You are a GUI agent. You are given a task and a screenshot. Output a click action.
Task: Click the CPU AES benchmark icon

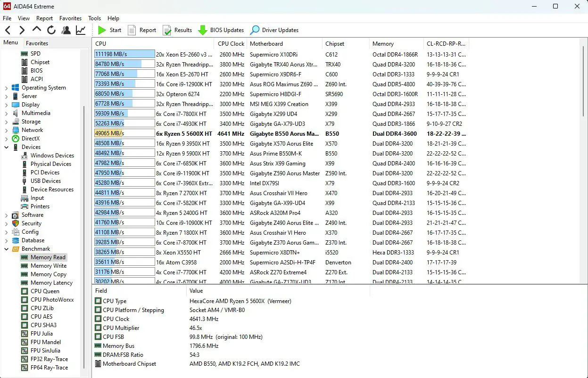(x=25, y=317)
